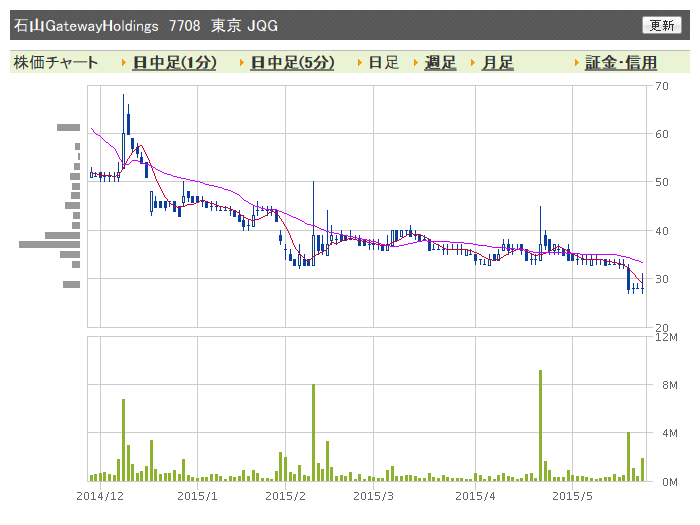Image resolution: width=700 pixels, height=525 pixels.
Task: Click the December 2014 candlestick peaking near 68
Action: pyautogui.click(x=123, y=131)
